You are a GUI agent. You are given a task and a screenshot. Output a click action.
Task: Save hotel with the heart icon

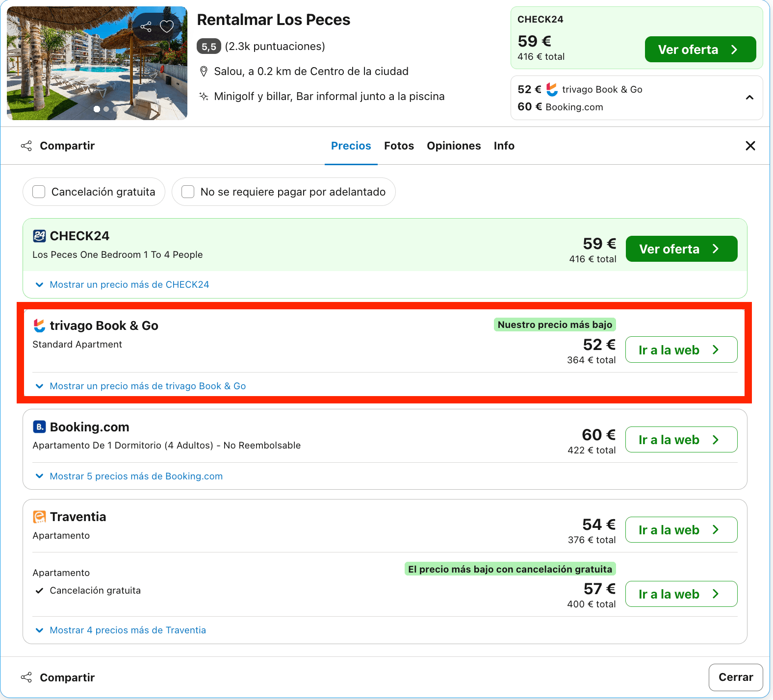click(x=167, y=26)
